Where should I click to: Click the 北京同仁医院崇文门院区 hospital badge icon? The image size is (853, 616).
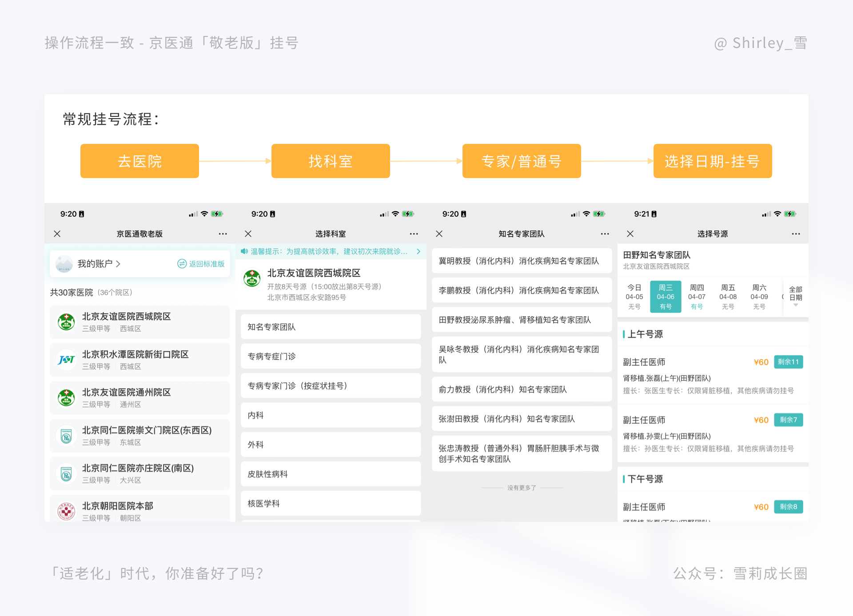[x=66, y=436]
